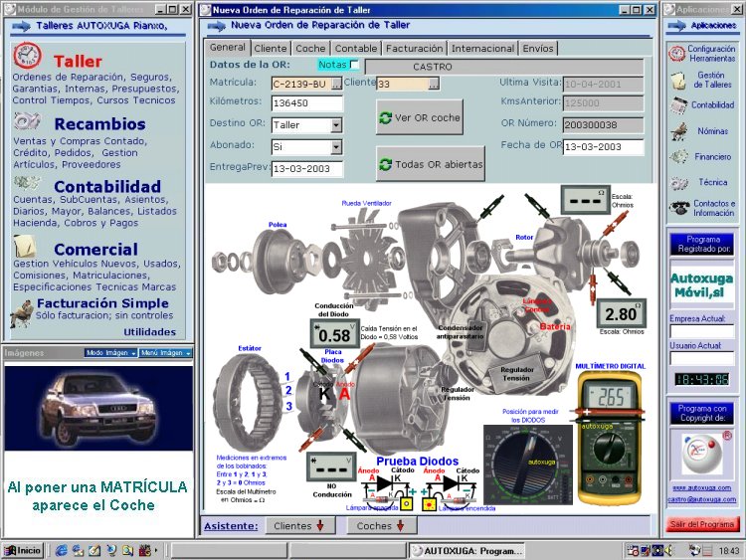Click the yellow digital multimeter image

(x=610, y=438)
